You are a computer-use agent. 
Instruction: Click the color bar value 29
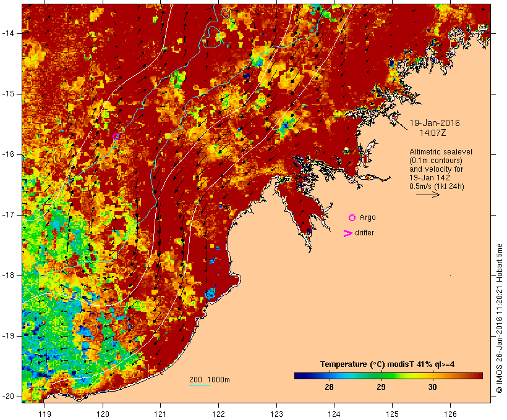pos(381,387)
